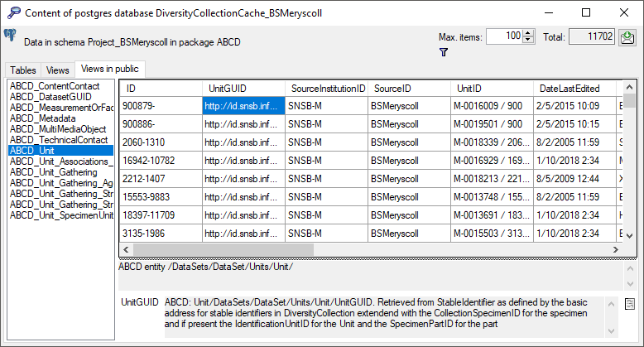Click ID cell 18397-11709

(161, 215)
